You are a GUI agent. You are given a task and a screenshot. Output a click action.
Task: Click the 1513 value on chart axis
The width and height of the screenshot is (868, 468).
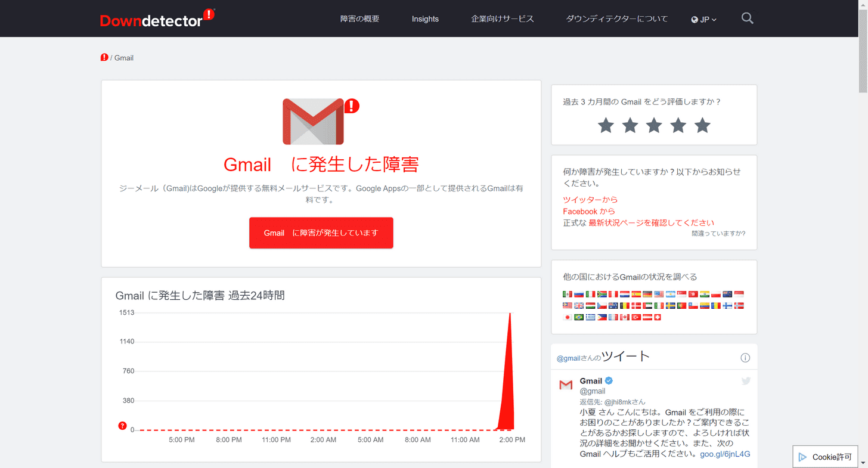(x=127, y=312)
